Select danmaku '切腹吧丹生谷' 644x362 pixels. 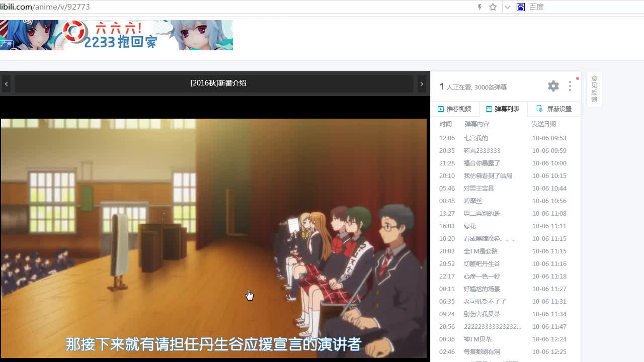pyautogui.click(x=482, y=264)
